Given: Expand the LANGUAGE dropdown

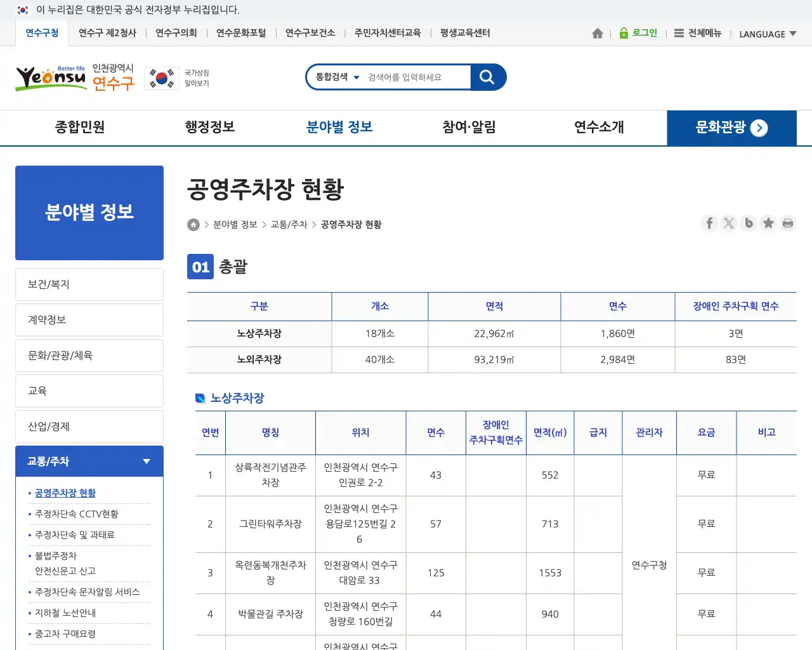Looking at the screenshot, I should click(768, 34).
